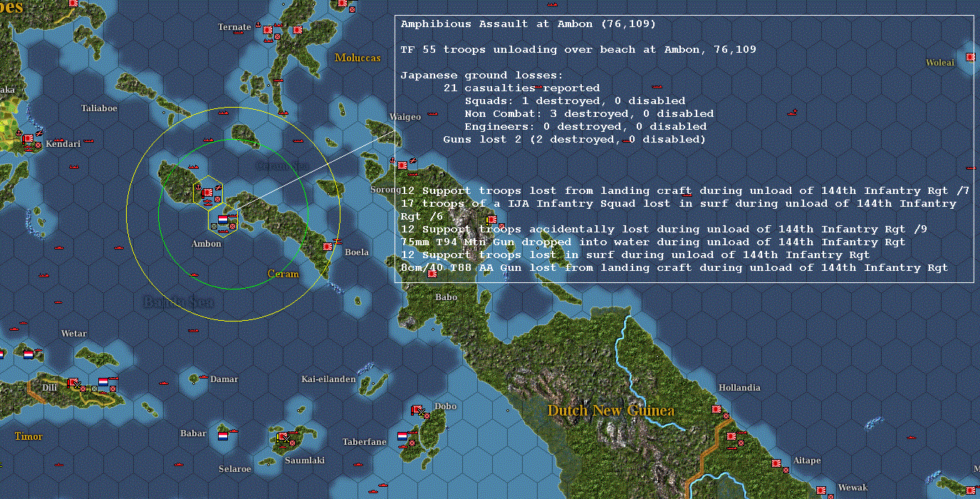Click the Kai-eilanden location label
Viewport: 980px width, 499px height.
(328, 379)
